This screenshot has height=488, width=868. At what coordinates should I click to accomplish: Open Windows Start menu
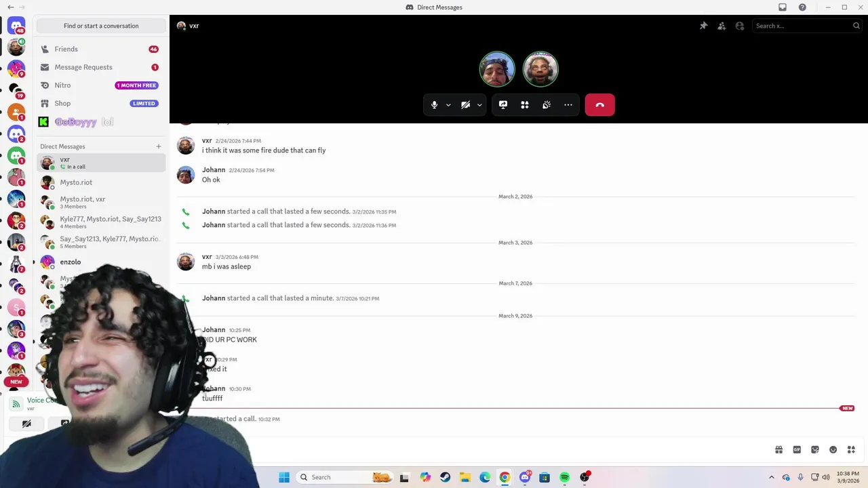[x=284, y=477]
